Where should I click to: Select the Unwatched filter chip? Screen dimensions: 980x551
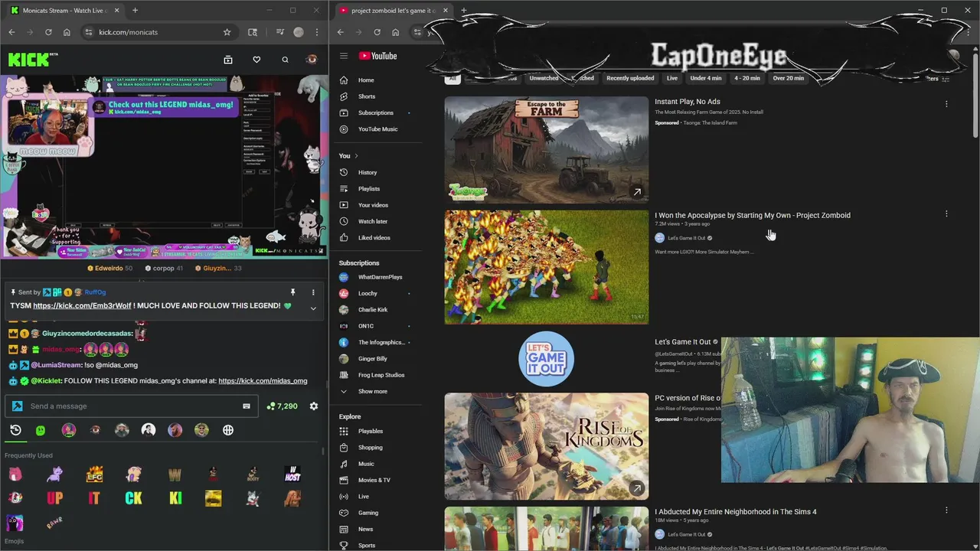click(544, 78)
